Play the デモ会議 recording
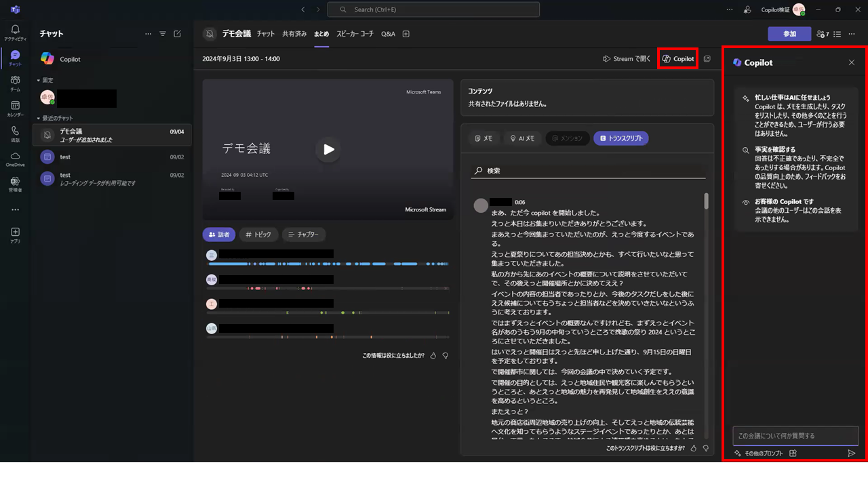 (x=328, y=150)
